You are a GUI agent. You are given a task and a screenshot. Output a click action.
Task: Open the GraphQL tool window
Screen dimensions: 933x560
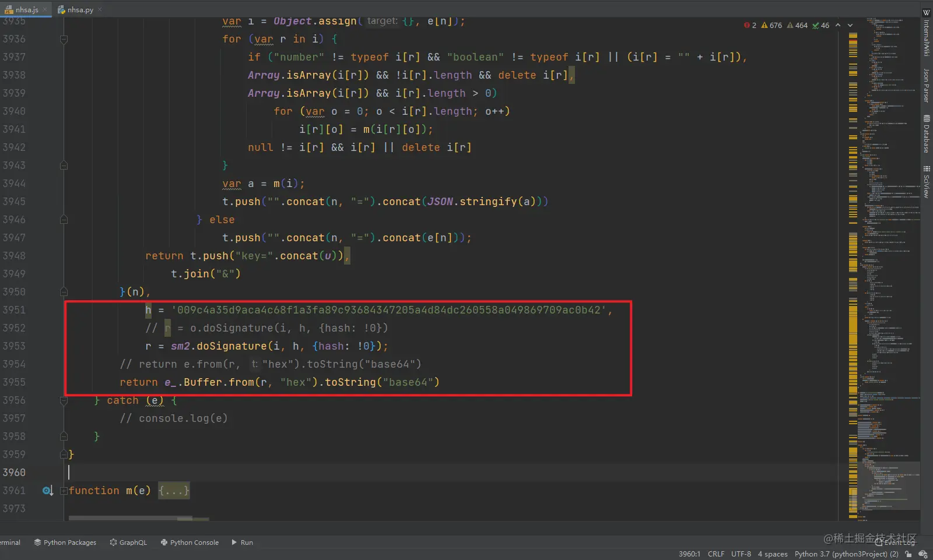(x=128, y=543)
